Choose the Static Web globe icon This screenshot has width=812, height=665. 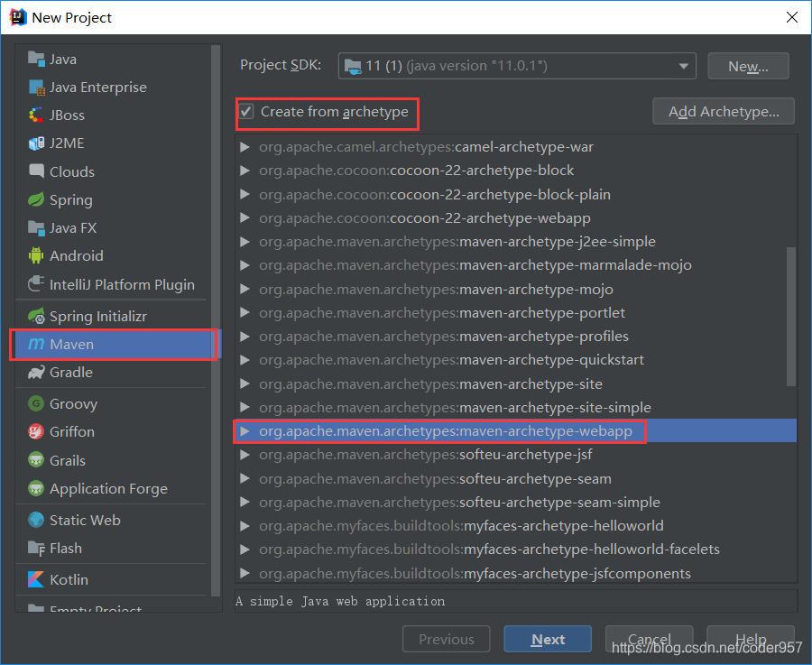click(36, 520)
